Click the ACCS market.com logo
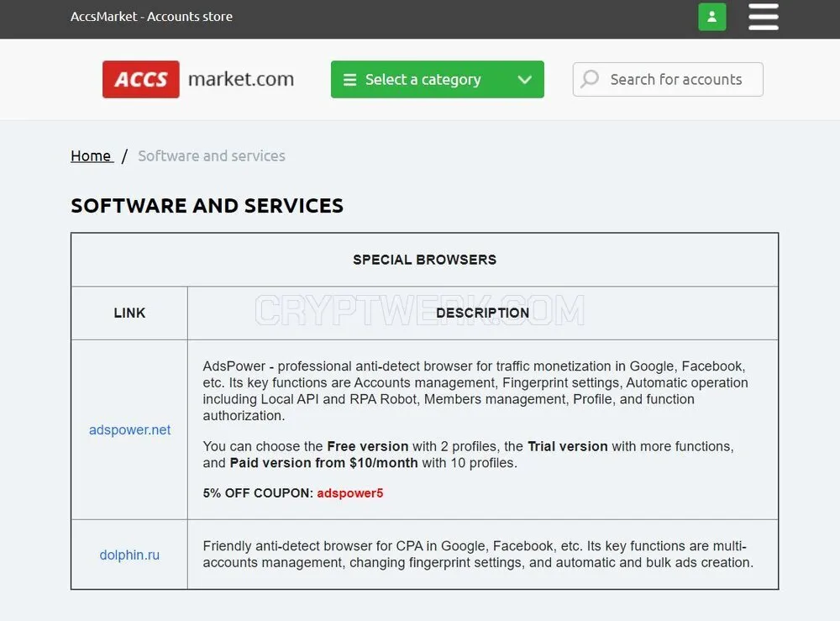The width and height of the screenshot is (840, 621). tap(198, 79)
